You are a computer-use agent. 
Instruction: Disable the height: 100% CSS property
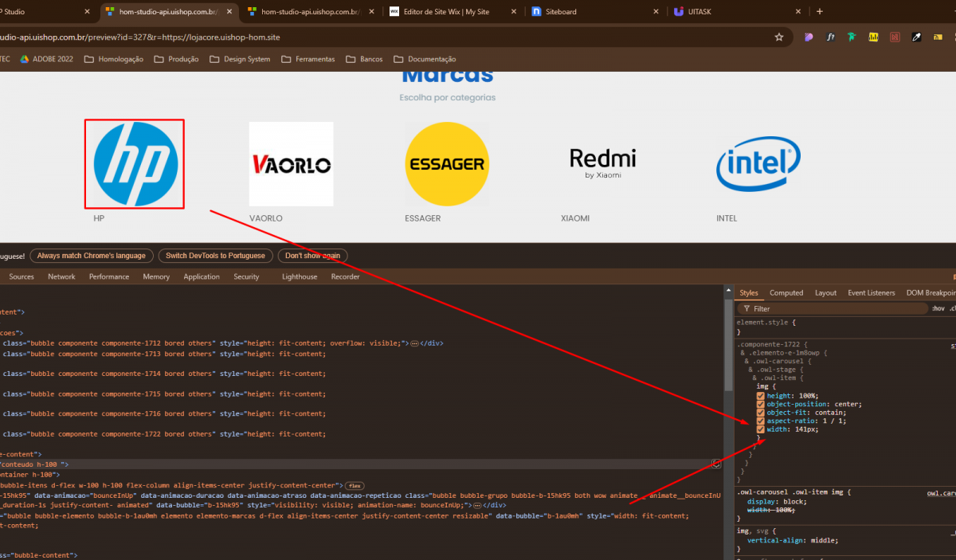click(x=760, y=396)
